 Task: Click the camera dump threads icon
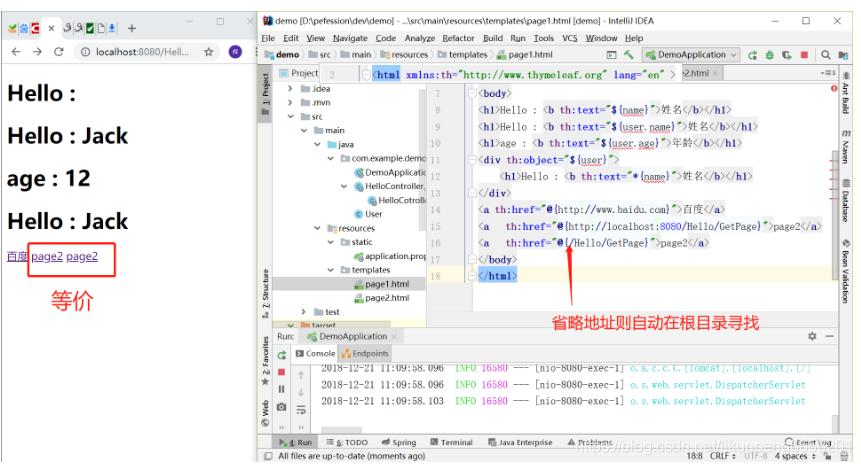(x=282, y=407)
